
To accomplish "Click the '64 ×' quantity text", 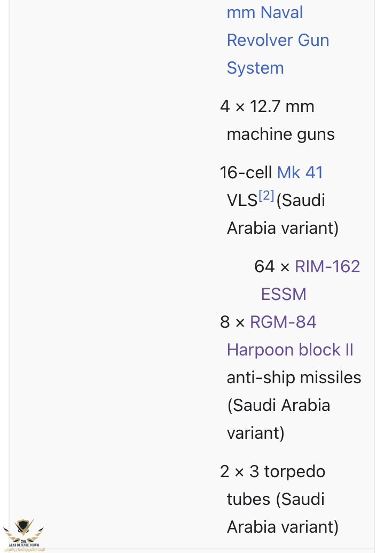I will (272, 266).
